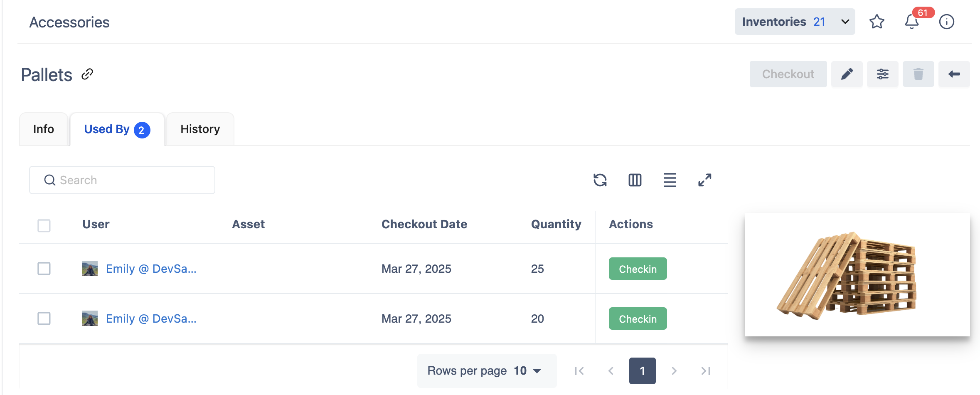This screenshot has width=980, height=395.
Task: Open the column chooser icon
Action: tap(635, 180)
